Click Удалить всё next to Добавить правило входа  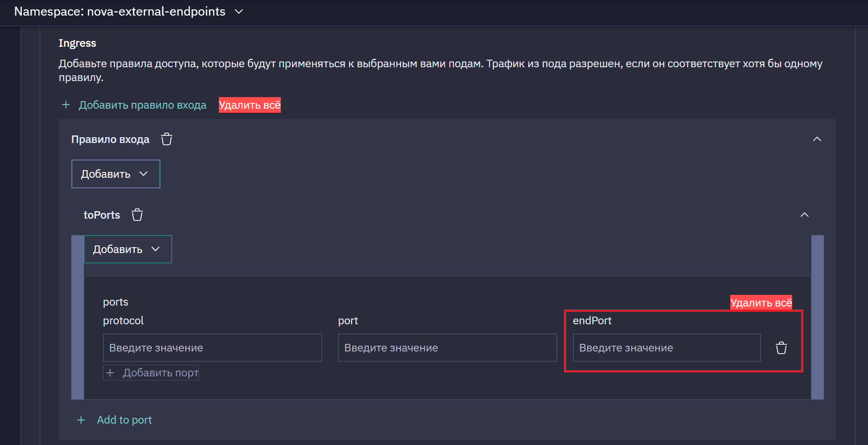[250, 105]
